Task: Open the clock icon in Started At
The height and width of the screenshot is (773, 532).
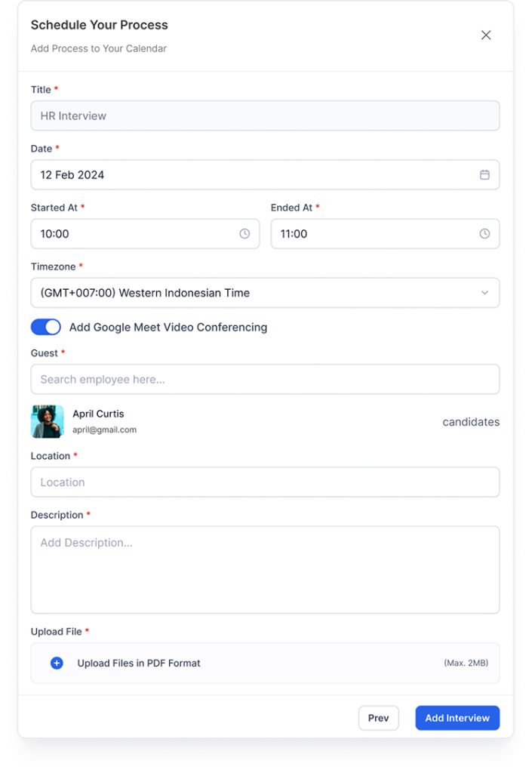Action: point(244,234)
